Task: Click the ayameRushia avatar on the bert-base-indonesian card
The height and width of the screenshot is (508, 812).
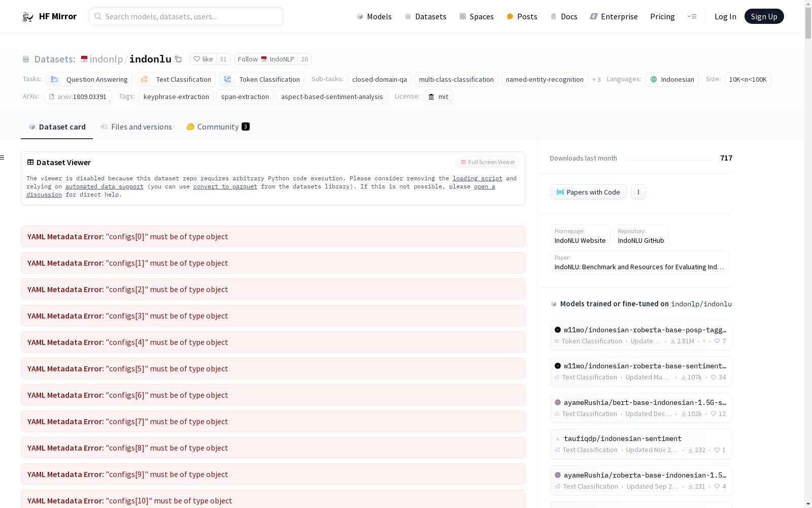Action: pyautogui.click(x=558, y=402)
